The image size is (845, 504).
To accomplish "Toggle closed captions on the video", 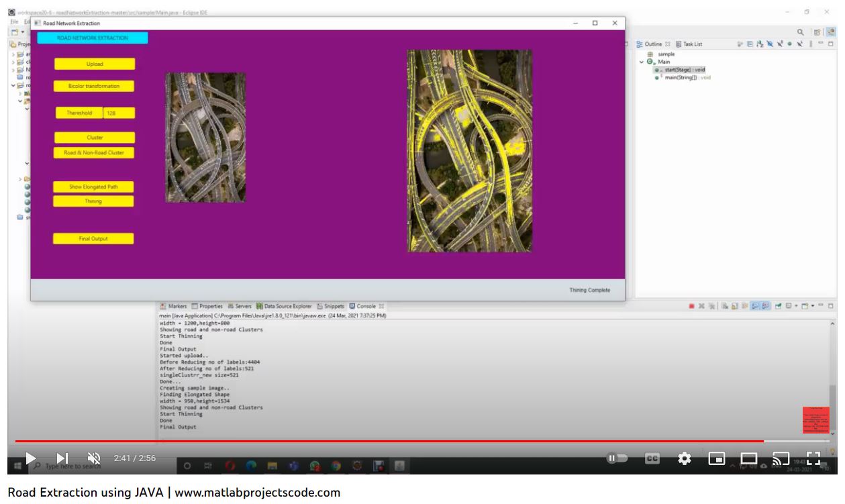I will pos(651,458).
